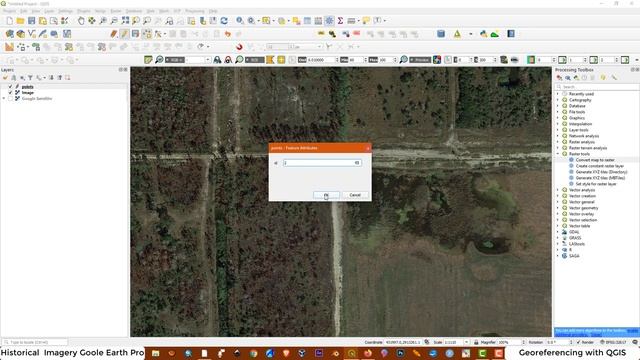
Task: Expand the Cartography toolbox group
Action: click(558, 100)
